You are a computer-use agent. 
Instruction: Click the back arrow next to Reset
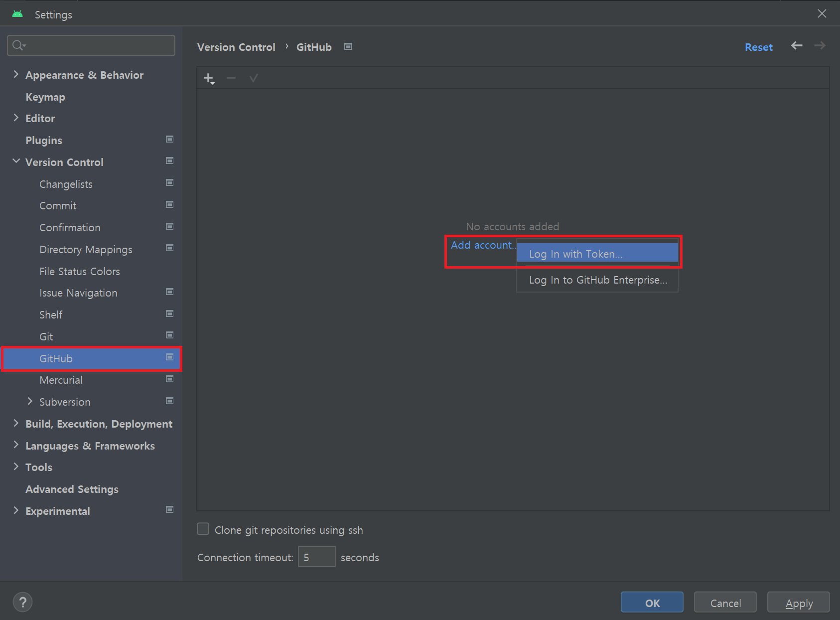point(797,46)
